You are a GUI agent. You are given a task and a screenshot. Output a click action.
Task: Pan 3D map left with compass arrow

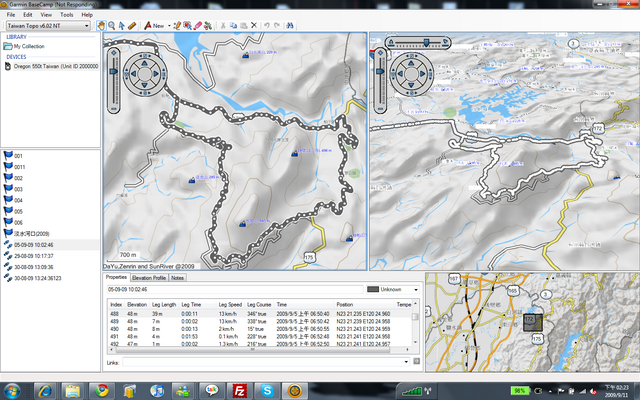[400, 74]
